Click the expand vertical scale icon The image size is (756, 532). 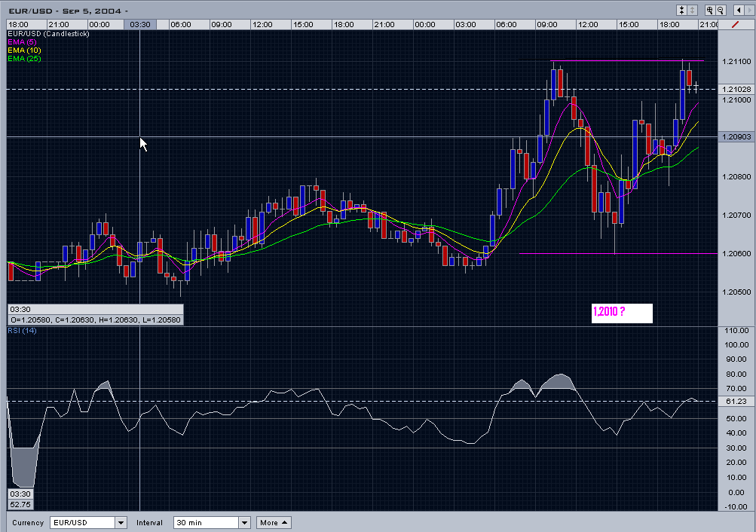click(692, 10)
